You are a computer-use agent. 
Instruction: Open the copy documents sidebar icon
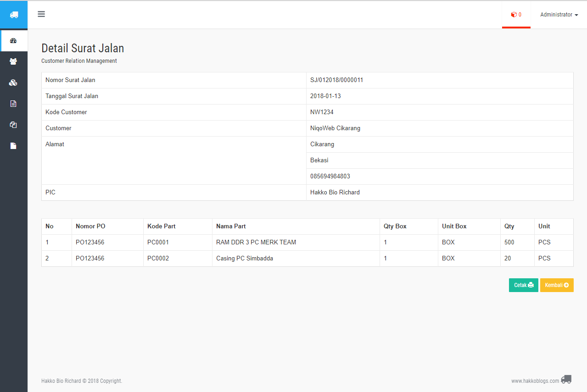(x=13, y=125)
